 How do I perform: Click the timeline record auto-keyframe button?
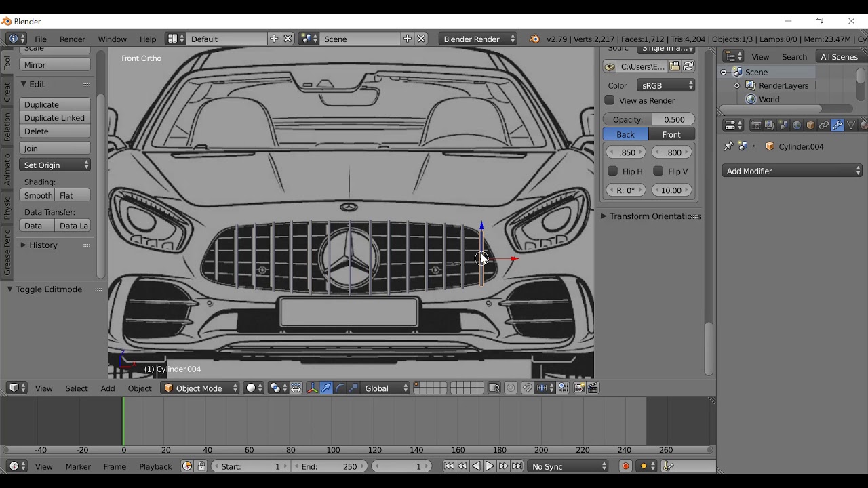[x=625, y=466]
